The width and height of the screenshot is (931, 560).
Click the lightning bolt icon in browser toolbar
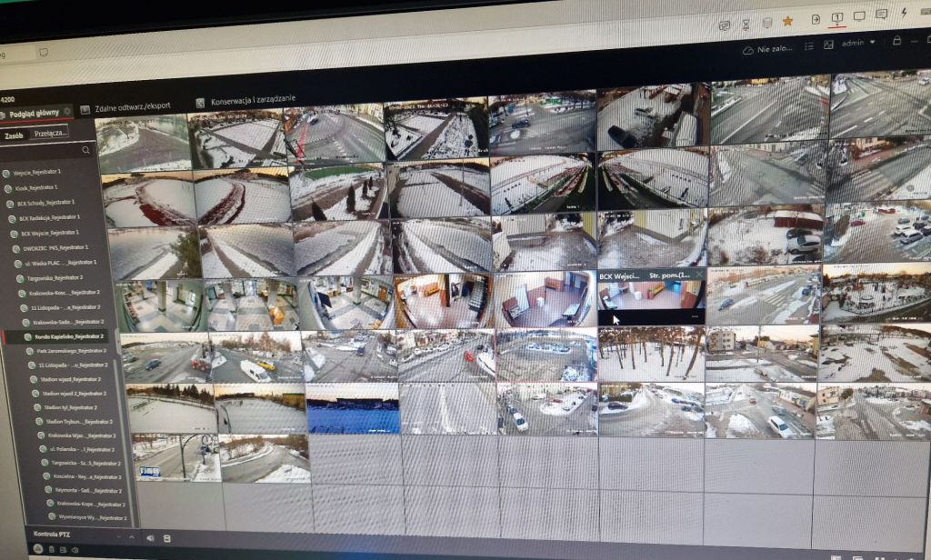point(904,14)
